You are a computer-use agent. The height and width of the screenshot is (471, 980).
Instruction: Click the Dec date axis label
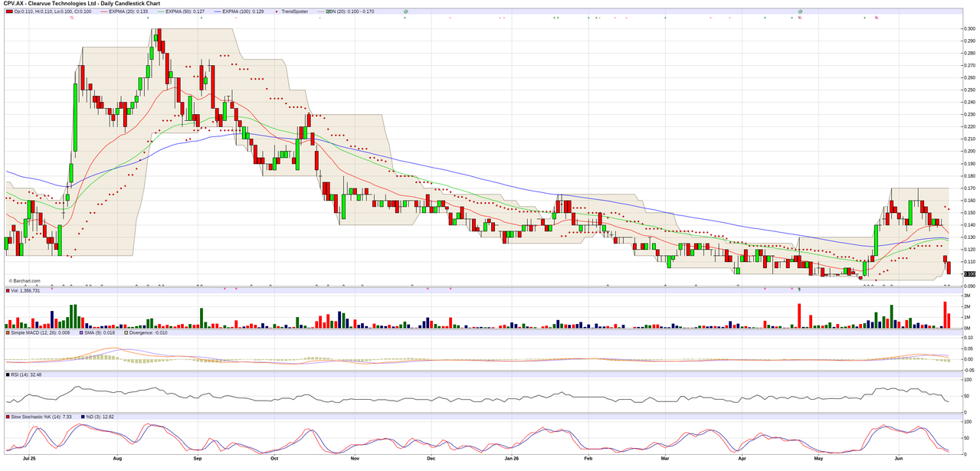431,460
